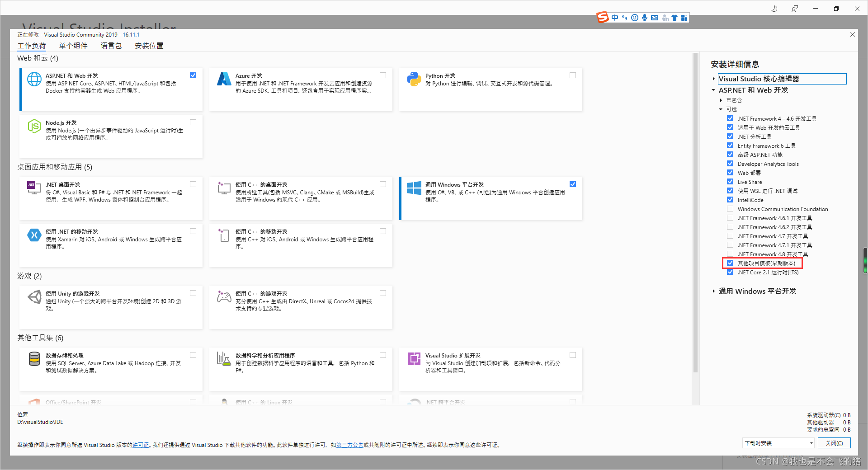868x470 pixels.
Task: Click the Xamarin mobile development icon
Action: [34, 235]
